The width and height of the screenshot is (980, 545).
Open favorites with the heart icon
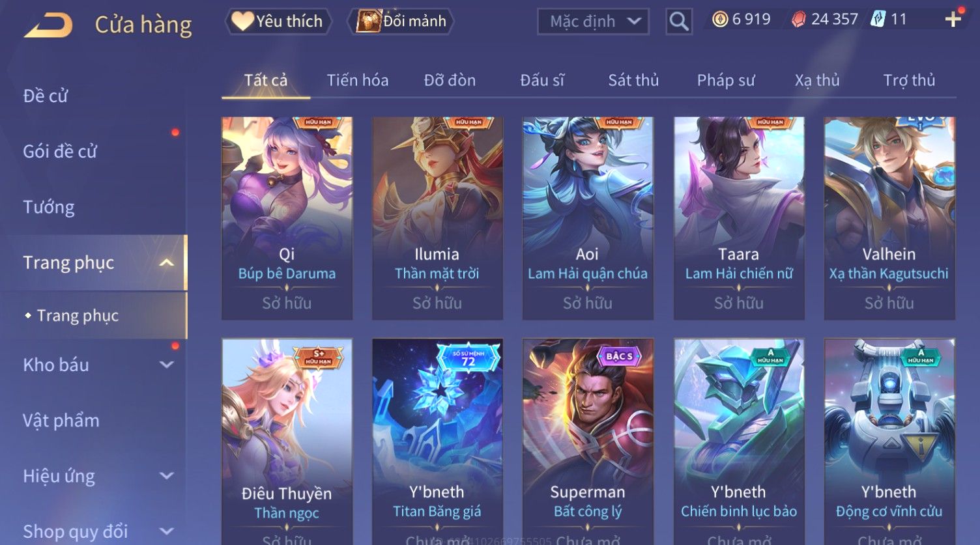(x=242, y=21)
